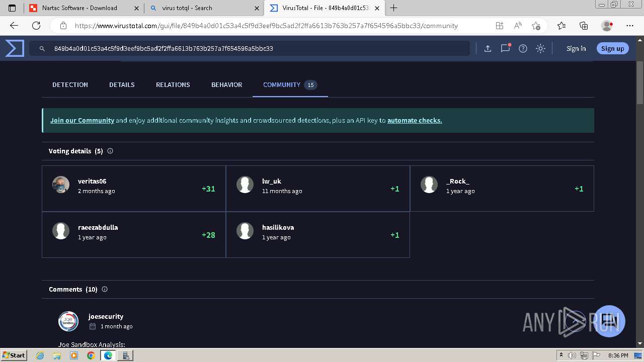Viewport: 644px width, 362px height.
Task: Click joesecurity Joe Sandbox avatar
Action: point(68,321)
